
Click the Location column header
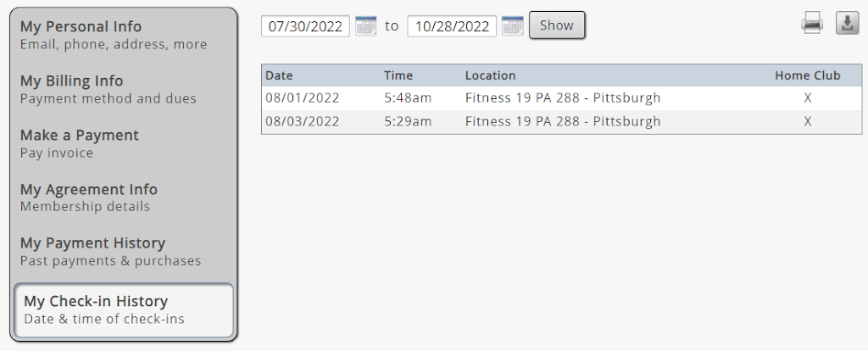tap(490, 75)
